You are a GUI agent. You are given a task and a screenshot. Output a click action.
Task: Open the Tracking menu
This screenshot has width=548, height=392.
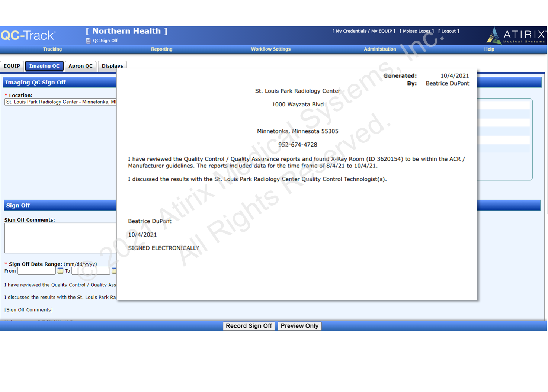pyautogui.click(x=52, y=49)
